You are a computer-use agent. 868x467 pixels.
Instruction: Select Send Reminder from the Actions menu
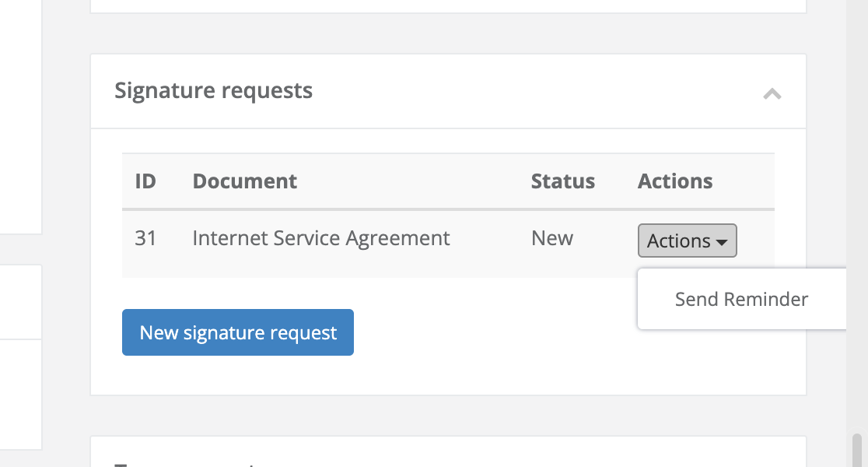741,299
